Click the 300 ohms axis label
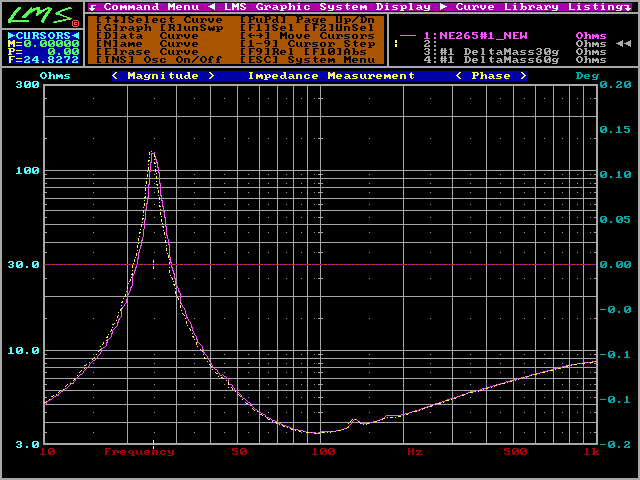640x480 pixels. point(27,85)
